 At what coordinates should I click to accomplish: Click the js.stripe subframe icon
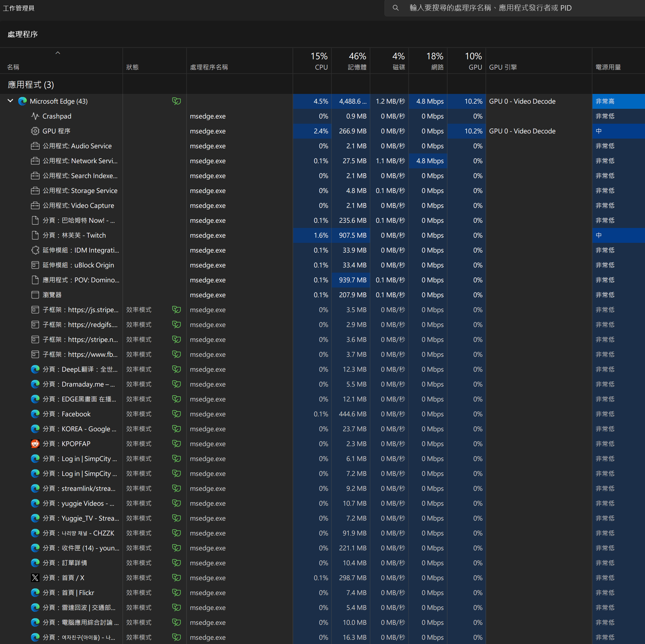(x=35, y=310)
